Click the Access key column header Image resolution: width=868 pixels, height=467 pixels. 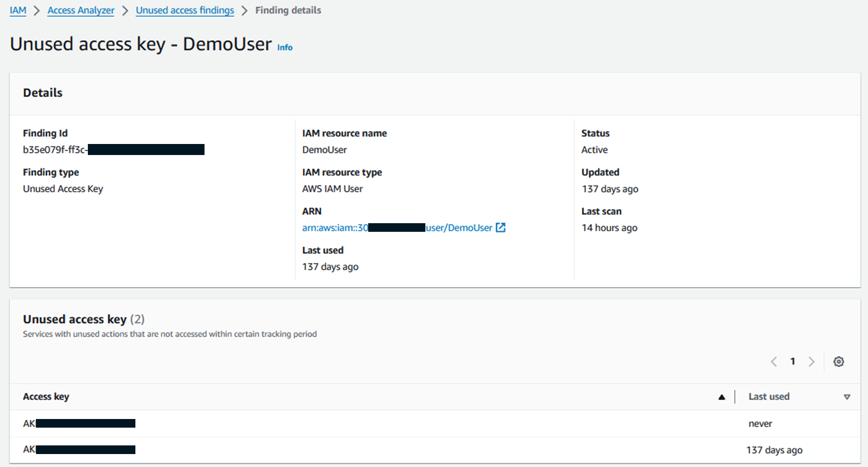point(46,397)
